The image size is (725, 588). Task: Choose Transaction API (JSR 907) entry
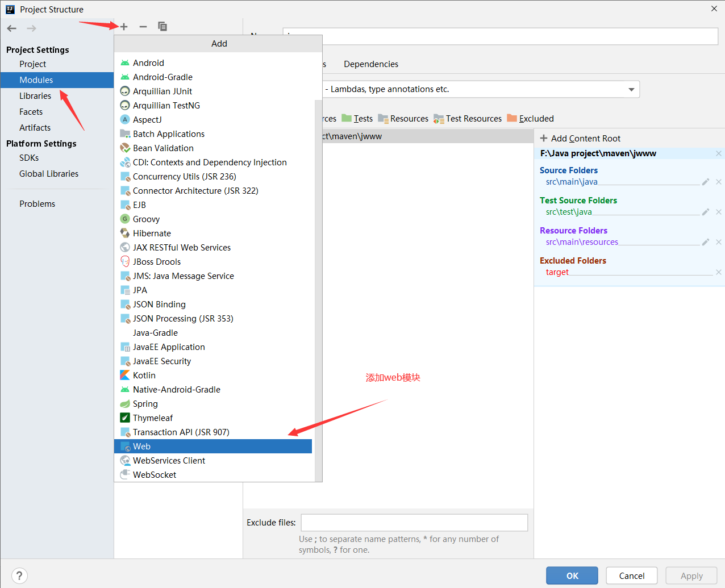pyautogui.click(x=213, y=432)
